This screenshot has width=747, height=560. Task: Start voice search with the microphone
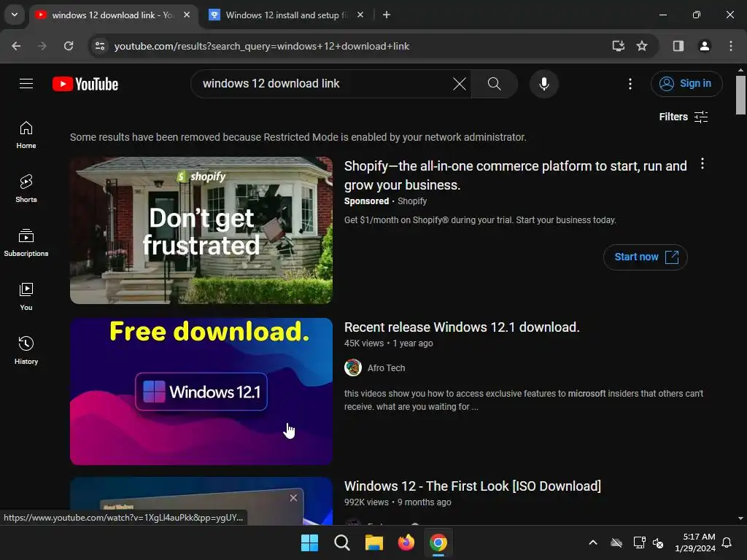click(x=543, y=84)
